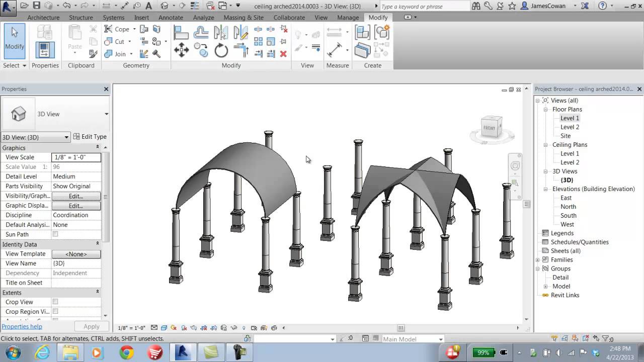This screenshot has height=362, width=644.
Task: Select the Rotate tool
Action: click(221, 50)
